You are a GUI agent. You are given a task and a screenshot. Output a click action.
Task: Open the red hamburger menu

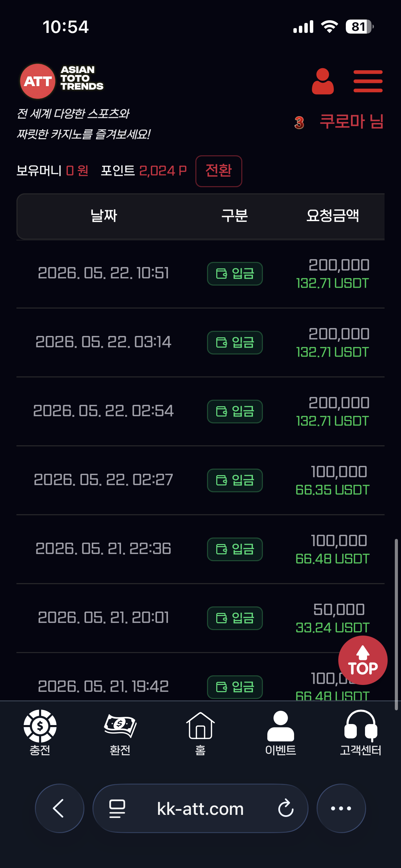[x=368, y=81]
